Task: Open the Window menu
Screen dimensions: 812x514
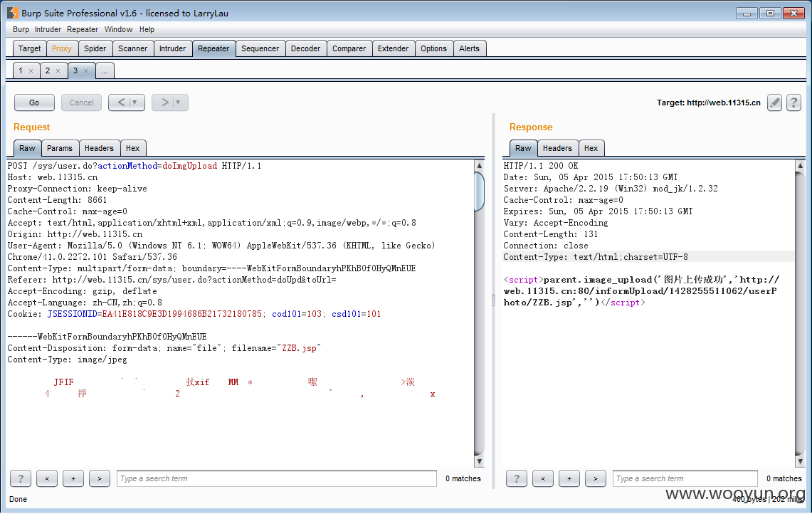Action: 118,29
